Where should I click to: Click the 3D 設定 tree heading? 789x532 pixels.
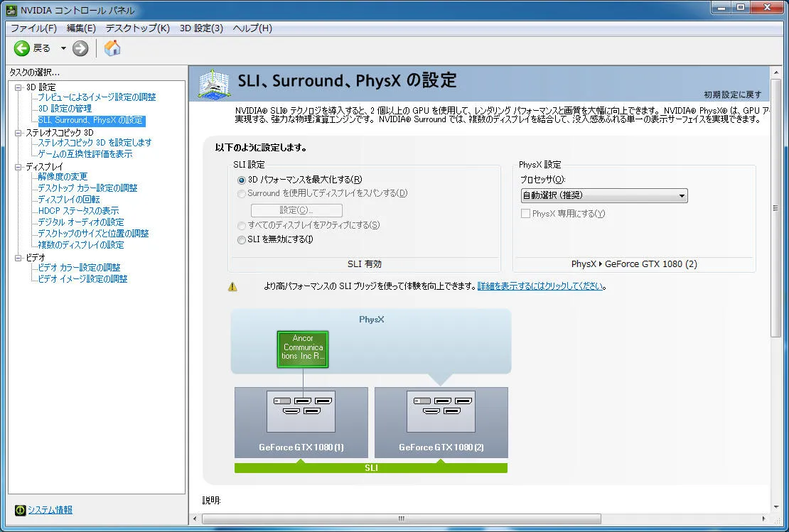pyautogui.click(x=41, y=87)
